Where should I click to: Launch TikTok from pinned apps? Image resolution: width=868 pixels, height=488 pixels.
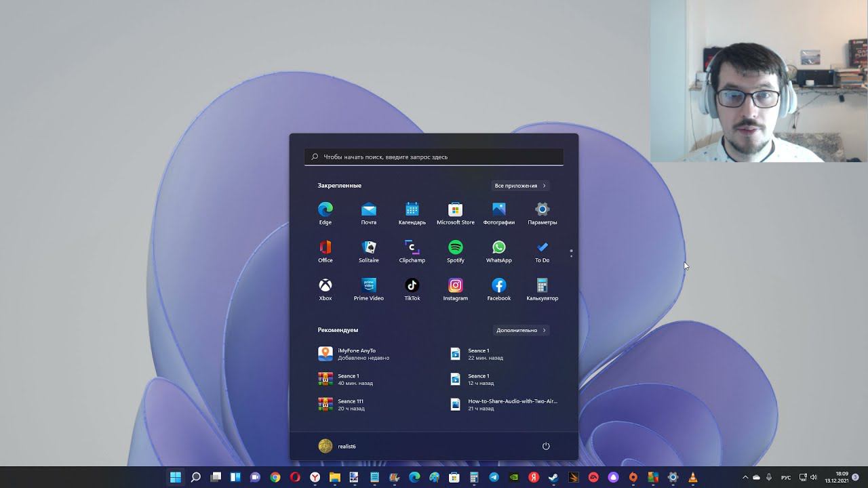pyautogui.click(x=412, y=289)
